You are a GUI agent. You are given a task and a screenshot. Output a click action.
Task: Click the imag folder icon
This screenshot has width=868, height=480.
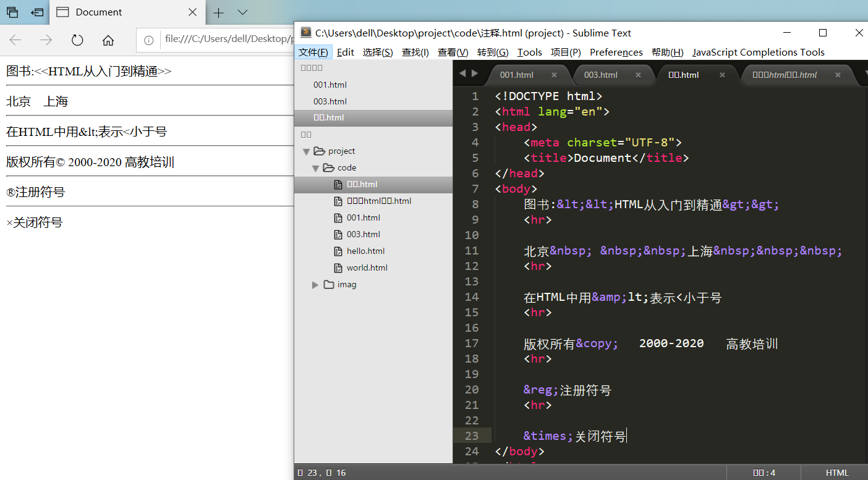(328, 284)
